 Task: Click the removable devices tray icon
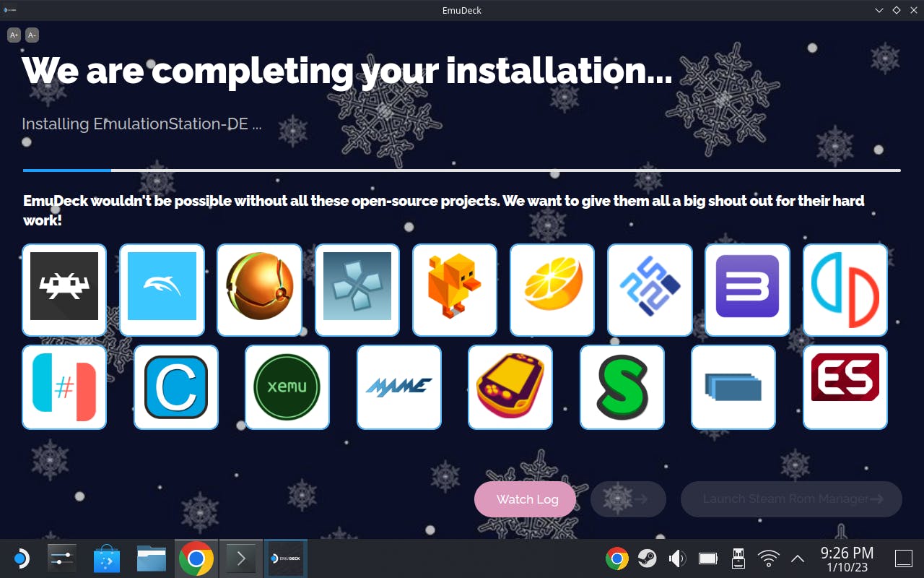click(x=738, y=558)
